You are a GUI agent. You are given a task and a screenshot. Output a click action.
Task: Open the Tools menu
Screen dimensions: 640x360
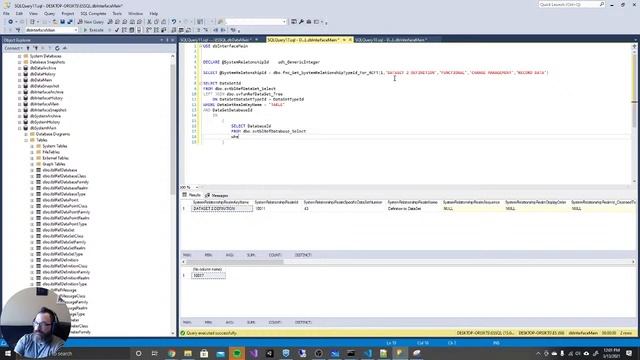click(117, 13)
